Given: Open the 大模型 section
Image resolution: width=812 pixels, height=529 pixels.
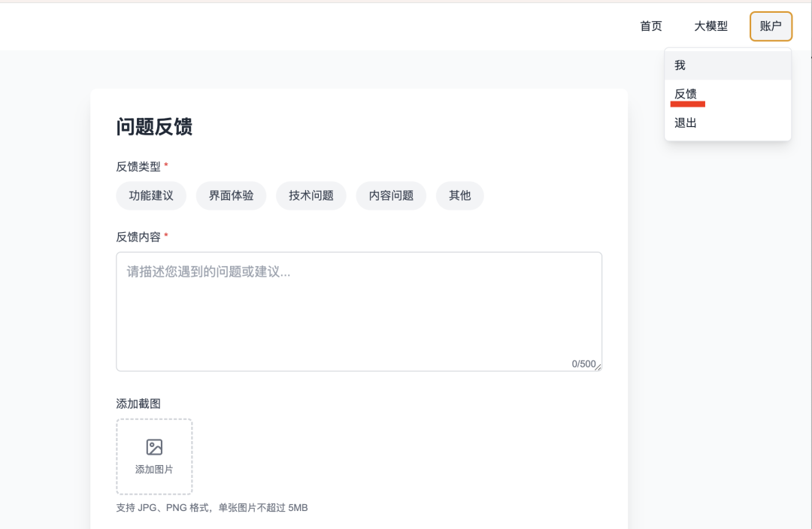Looking at the screenshot, I should (x=710, y=26).
